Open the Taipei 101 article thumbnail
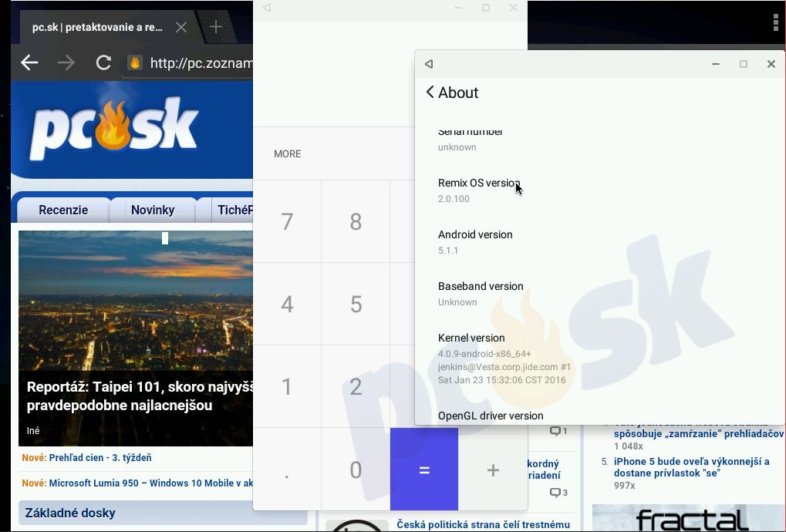 tap(135, 301)
